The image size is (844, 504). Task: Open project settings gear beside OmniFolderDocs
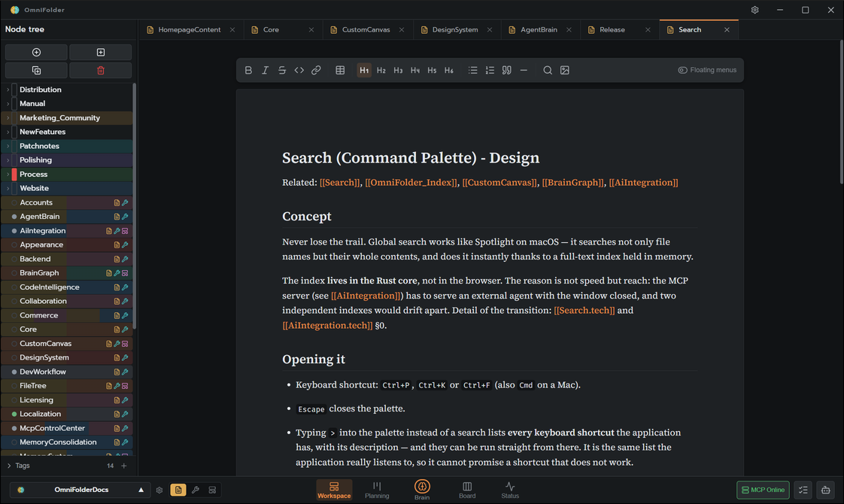click(159, 490)
